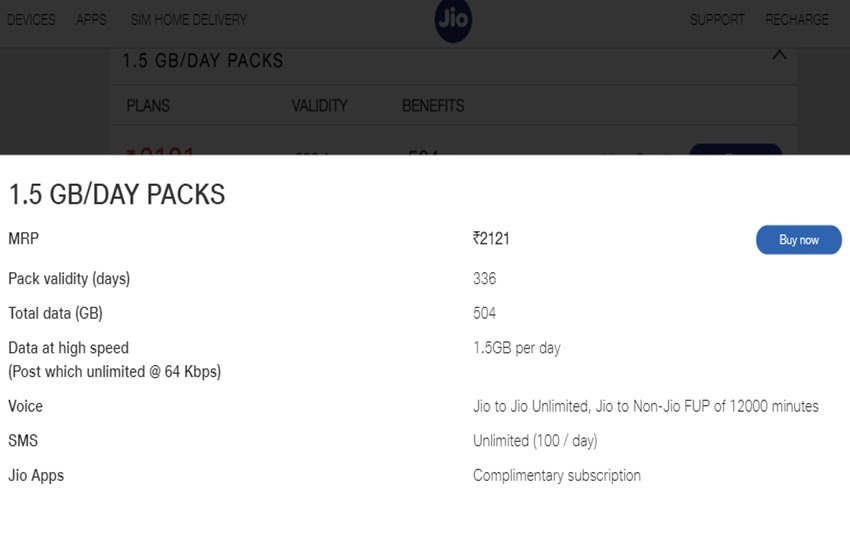Go to SIM Home Delivery

click(188, 20)
